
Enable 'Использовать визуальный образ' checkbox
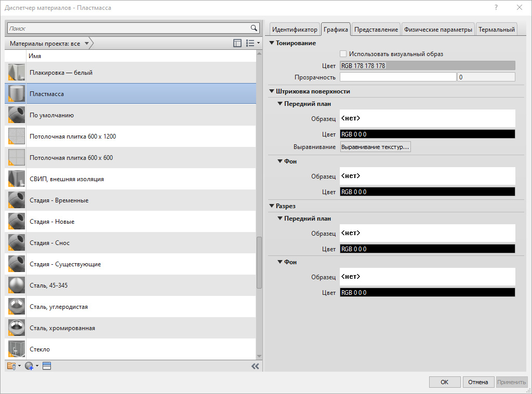(x=343, y=53)
